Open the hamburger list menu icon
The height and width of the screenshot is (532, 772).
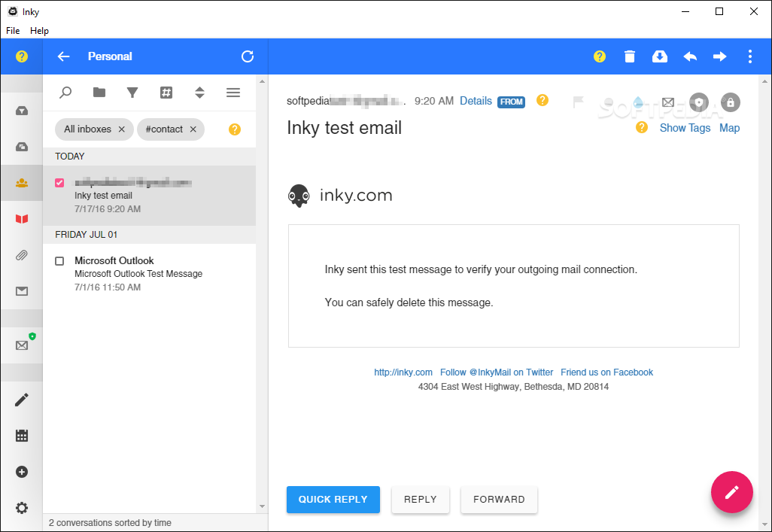pyautogui.click(x=233, y=93)
